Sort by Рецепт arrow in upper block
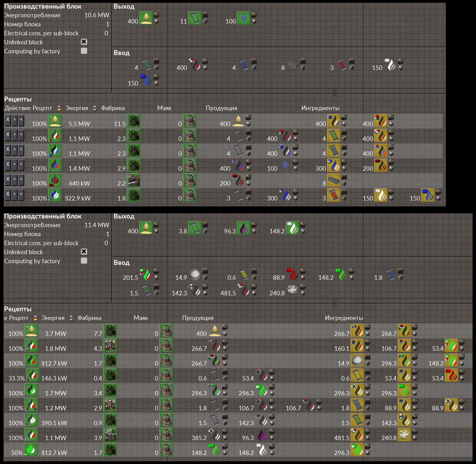 click(59, 108)
